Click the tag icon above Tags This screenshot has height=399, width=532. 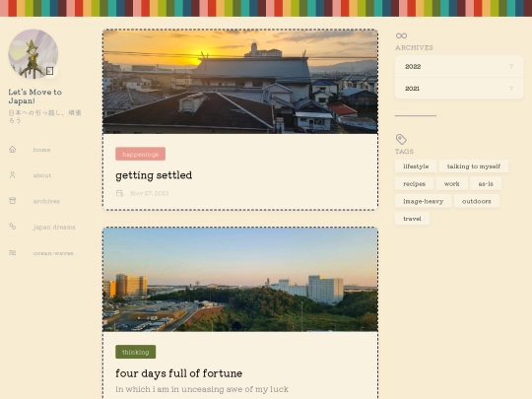[x=401, y=139]
